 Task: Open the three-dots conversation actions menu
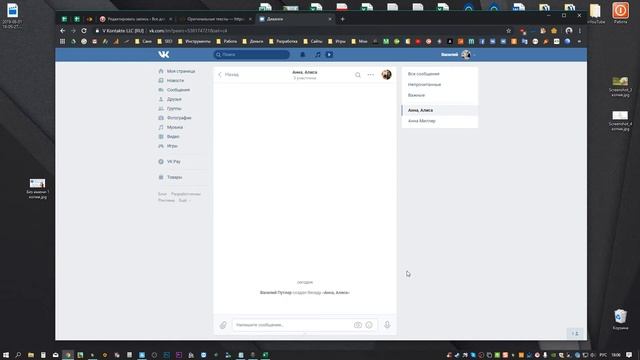(371, 75)
